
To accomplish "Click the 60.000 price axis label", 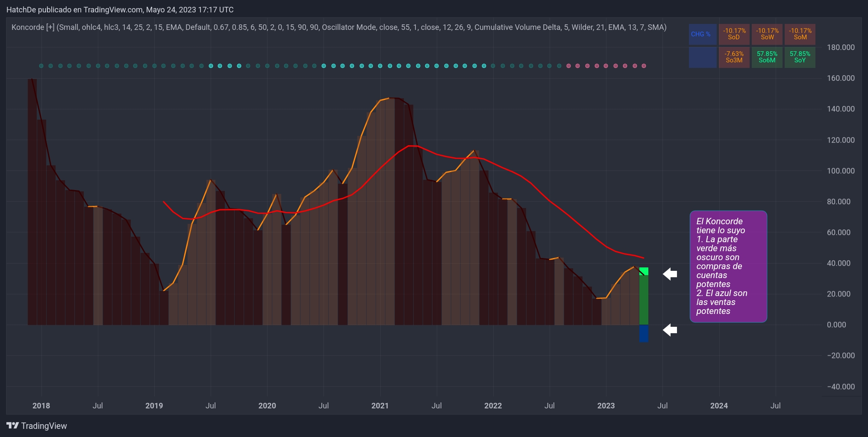I will 839,232.
